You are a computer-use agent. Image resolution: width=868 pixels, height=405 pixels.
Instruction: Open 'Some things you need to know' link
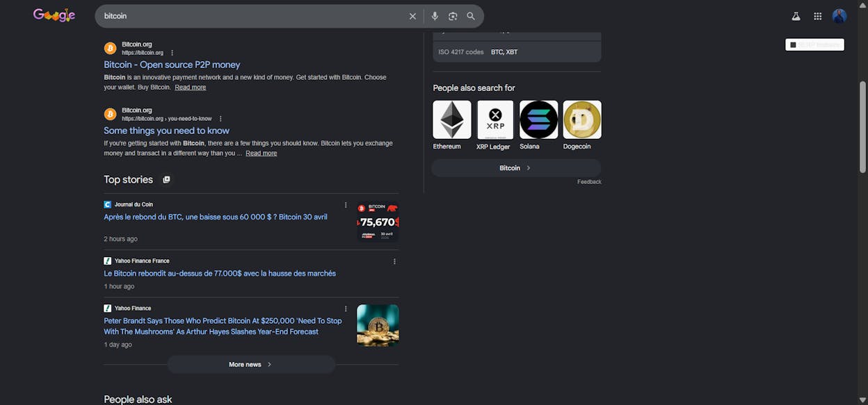(166, 131)
